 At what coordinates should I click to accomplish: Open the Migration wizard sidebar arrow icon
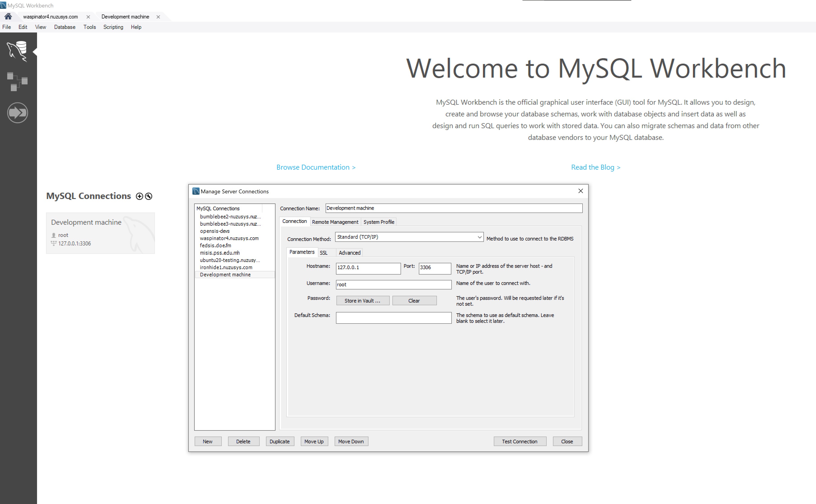tap(17, 113)
